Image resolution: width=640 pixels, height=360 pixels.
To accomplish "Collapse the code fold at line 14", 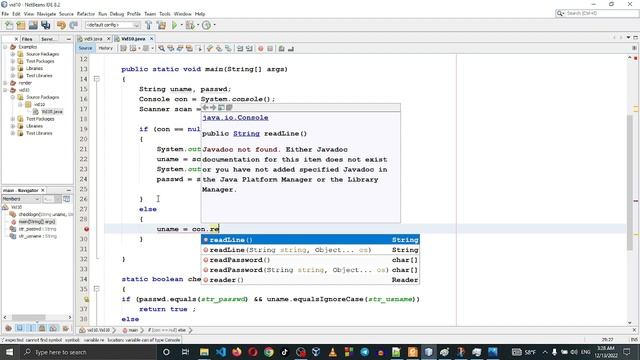I will click(97, 78).
